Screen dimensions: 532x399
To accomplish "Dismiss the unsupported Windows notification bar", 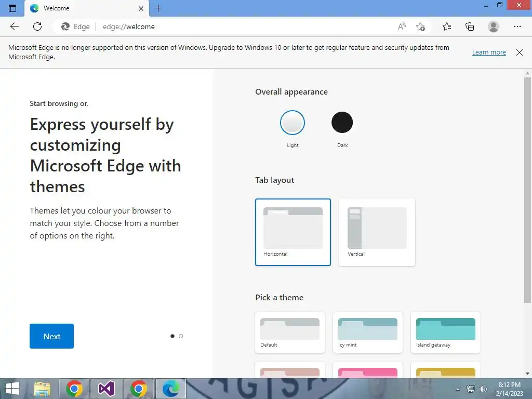I will pyautogui.click(x=520, y=52).
